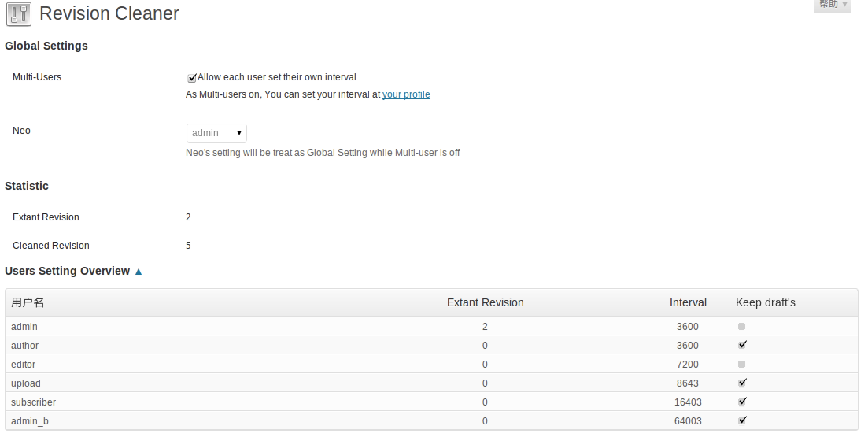Select the subscriber user name
Viewport: 868px width, 437px height.
(x=33, y=402)
